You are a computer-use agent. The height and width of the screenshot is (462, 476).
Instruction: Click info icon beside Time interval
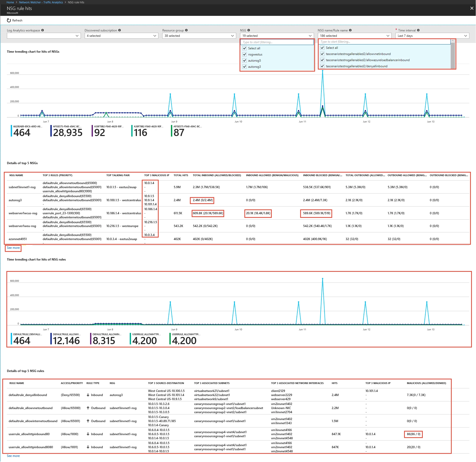pos(418,30)
